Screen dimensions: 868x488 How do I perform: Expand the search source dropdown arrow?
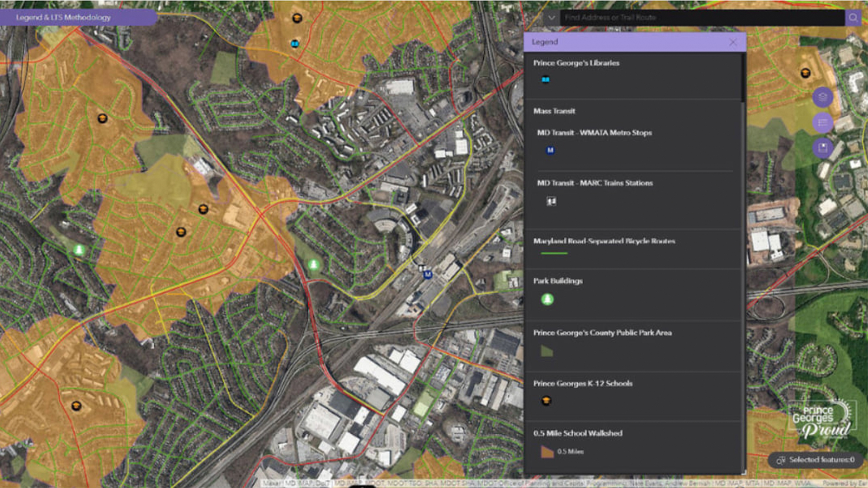551,18
